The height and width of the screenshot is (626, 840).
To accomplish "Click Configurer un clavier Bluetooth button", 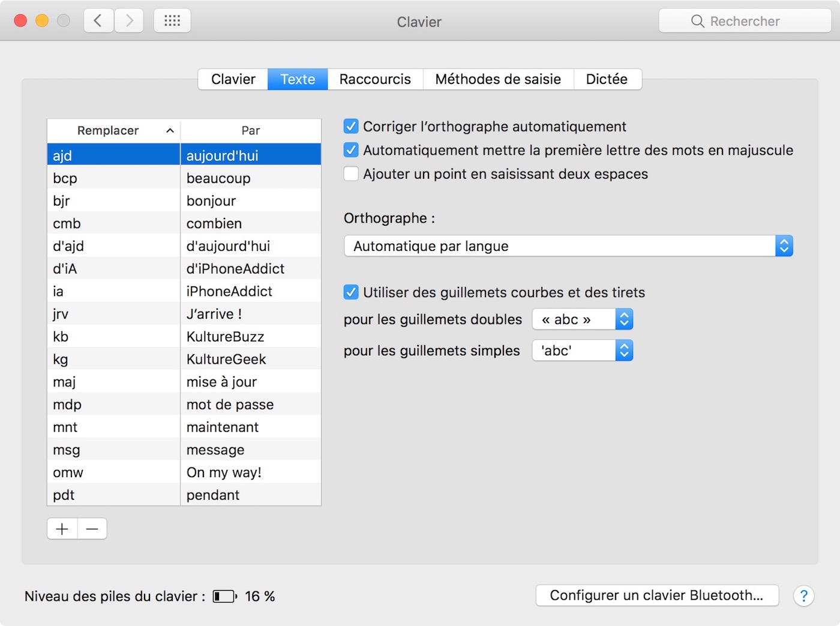I will pos(657,595).
